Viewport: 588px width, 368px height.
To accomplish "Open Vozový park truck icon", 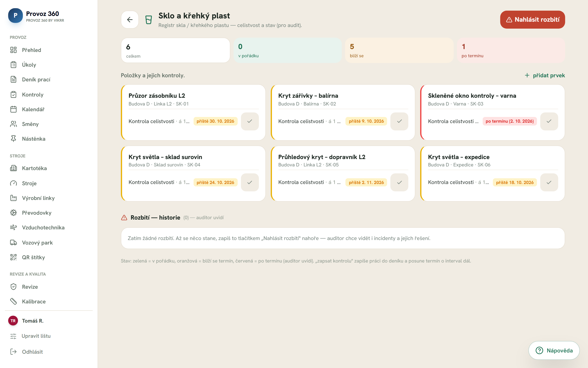I will [x=13, y=243].
